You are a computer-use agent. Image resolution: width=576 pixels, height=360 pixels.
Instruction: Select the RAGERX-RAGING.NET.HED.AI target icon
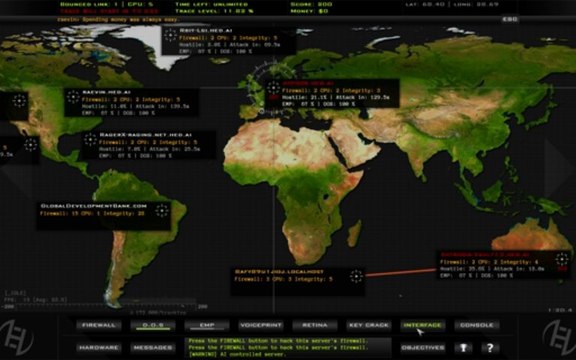pyautogui.click(x=90, y=140)
